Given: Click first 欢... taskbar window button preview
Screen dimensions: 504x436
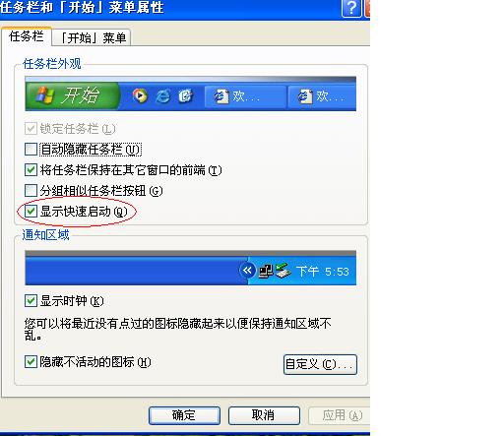Looking at the screenshot, I should [245, 96].
